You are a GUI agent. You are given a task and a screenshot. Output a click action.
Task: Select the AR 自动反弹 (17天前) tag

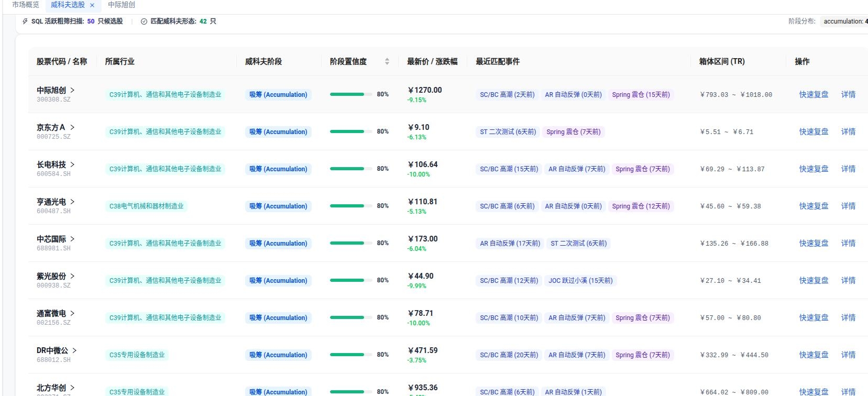(510, 244)
